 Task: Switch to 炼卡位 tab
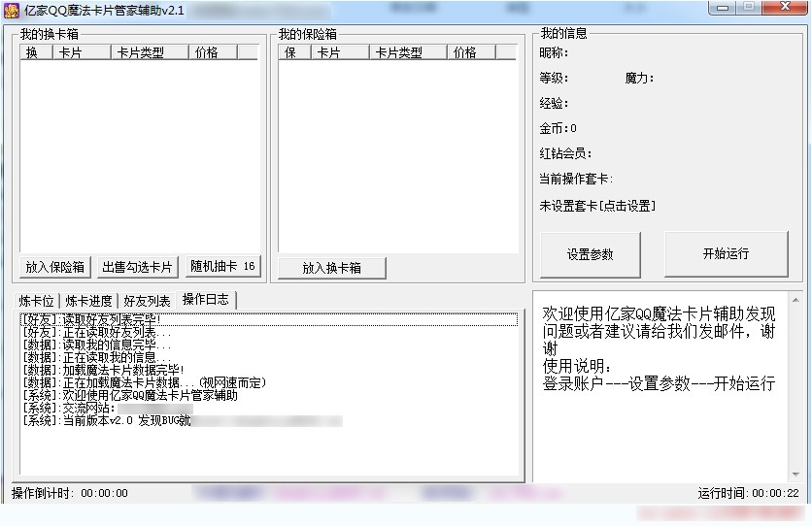point(36,301)
